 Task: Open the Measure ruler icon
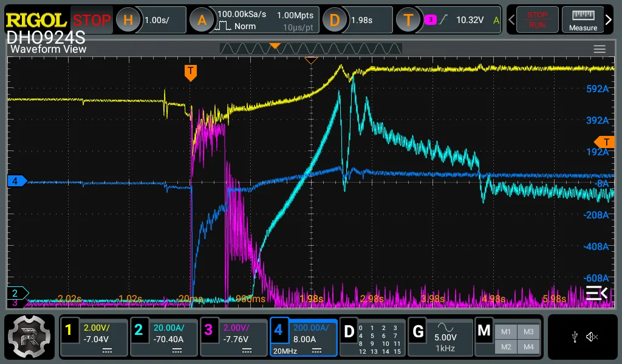[x=583, y=20]
